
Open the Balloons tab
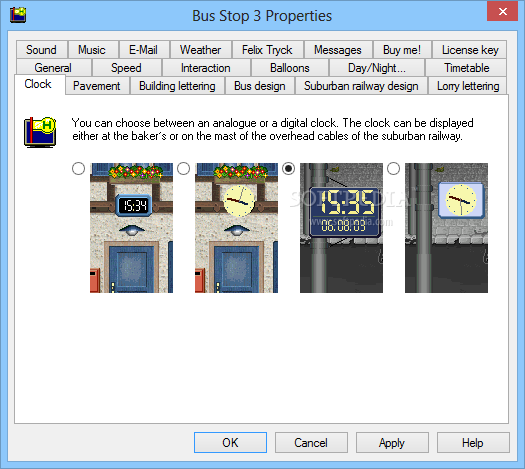pyautogui.click(x=290, y=68)
